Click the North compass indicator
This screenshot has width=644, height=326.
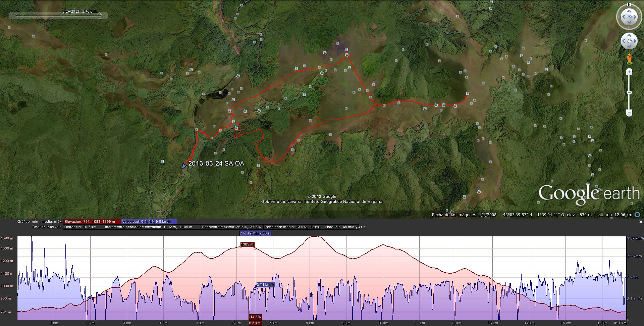629,5
